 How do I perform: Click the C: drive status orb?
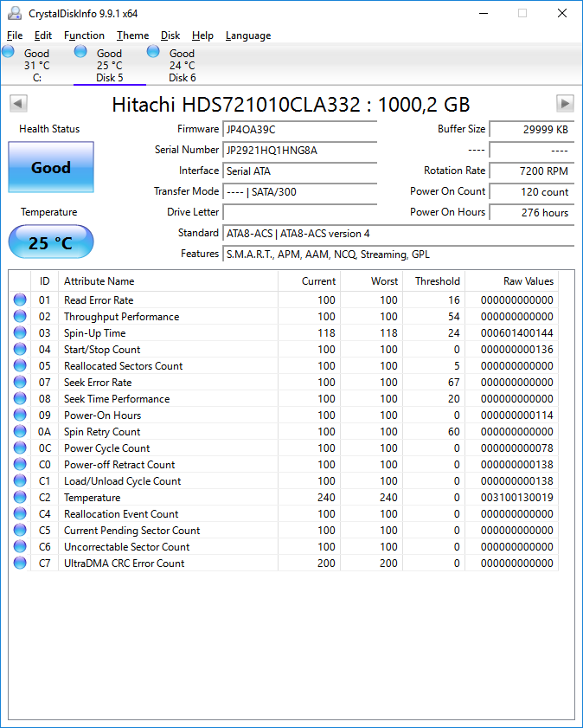pos(9,51)
